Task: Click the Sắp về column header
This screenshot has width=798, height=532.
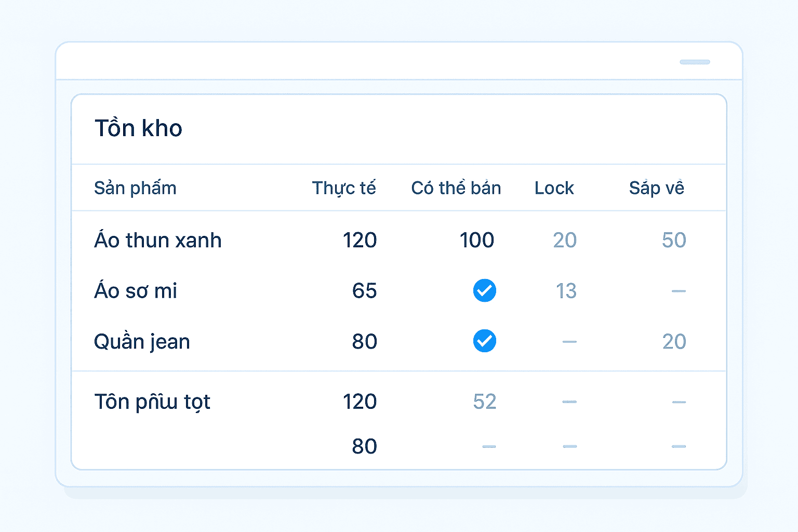Action: point(656,188)
